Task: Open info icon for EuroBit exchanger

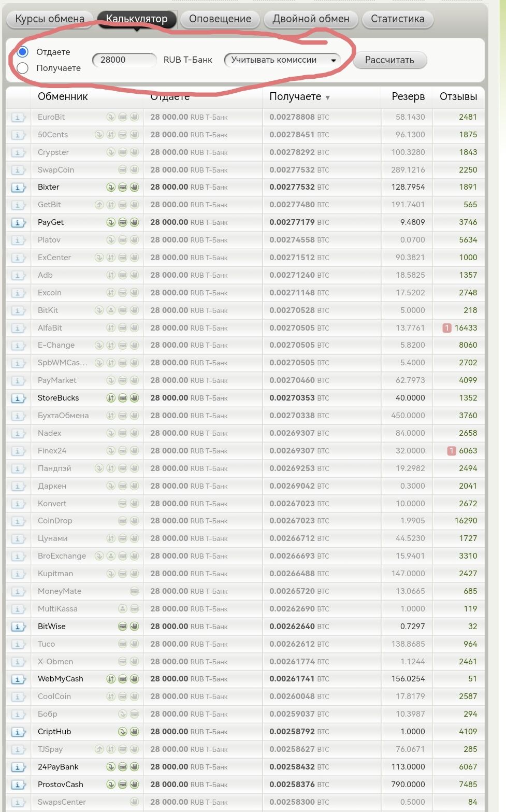Action: [x=18, y=118]
